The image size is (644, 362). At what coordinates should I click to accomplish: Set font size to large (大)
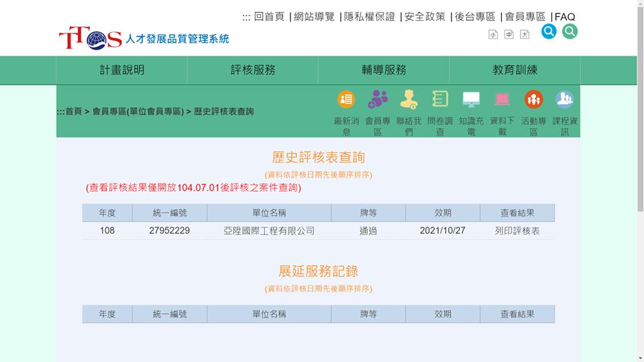click(x=525, y=34)
